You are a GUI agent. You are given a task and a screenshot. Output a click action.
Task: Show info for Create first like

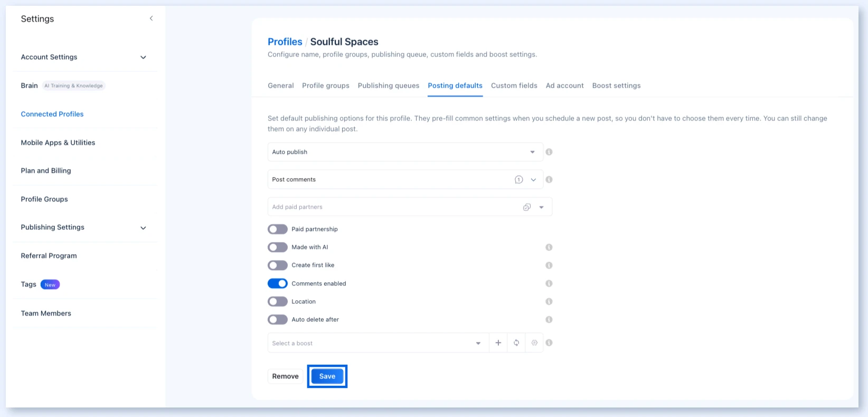[x=549, y=265]
